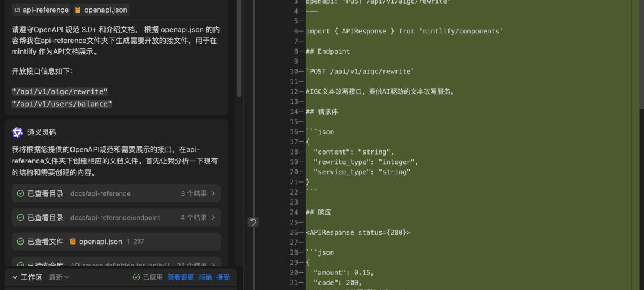Click the AIGC文本改写接口 description line
Image resolution: width=644 pixels, height=290 pixels.
coord(380,92)
